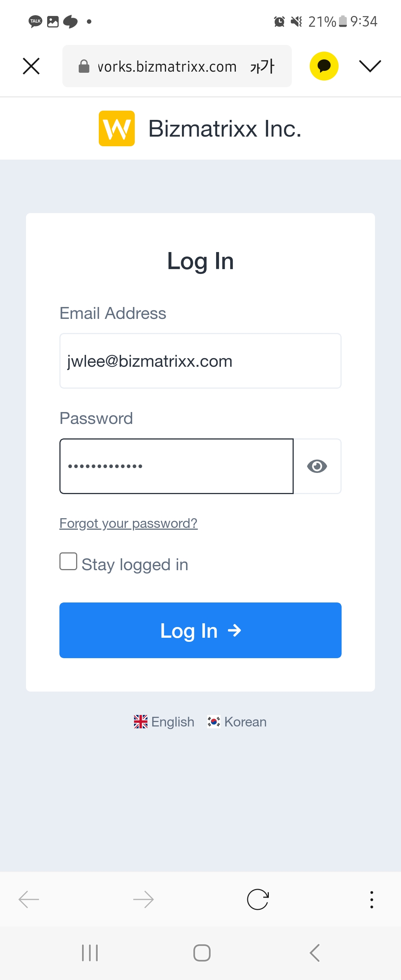The image size is (401, 980).
Task: Go back with browser left arrow
Action: [x=29, y=899]
